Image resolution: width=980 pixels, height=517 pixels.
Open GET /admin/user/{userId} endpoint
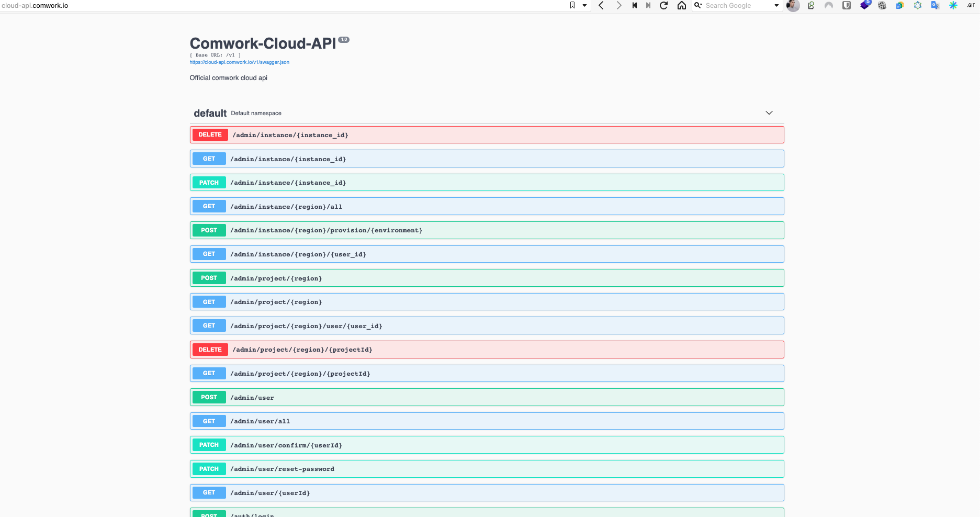[x=487, y=492]
